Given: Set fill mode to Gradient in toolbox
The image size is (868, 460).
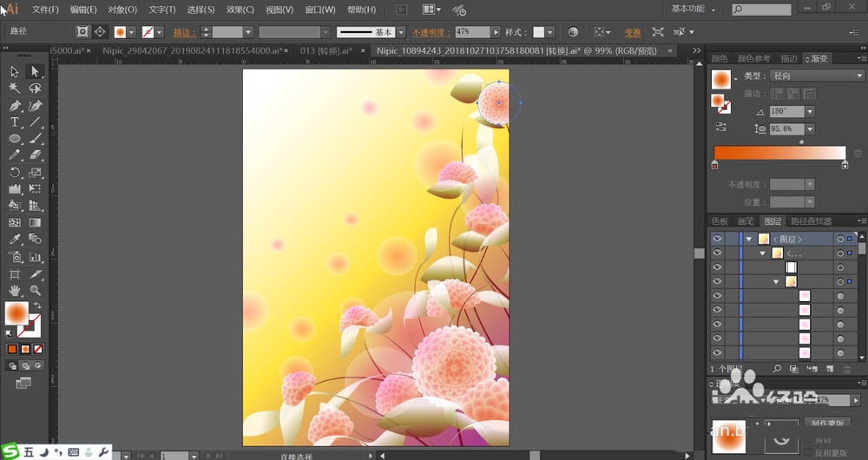Looking at the screenshot, I should 25,349.
